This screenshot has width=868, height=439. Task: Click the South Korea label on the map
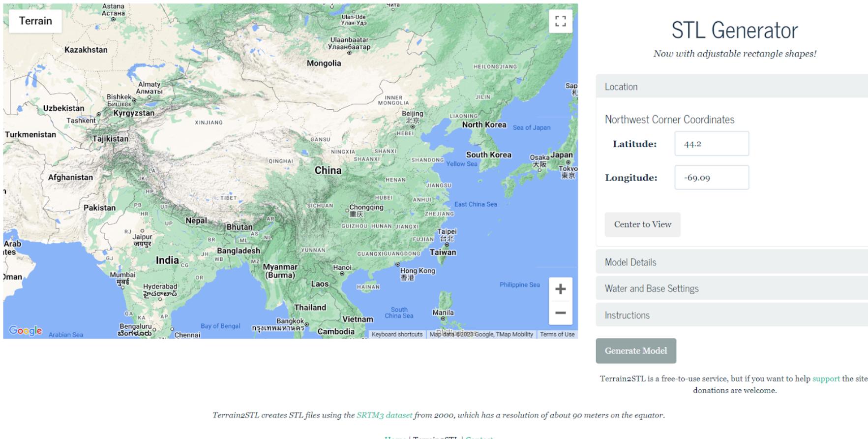[x=489, y=155]
